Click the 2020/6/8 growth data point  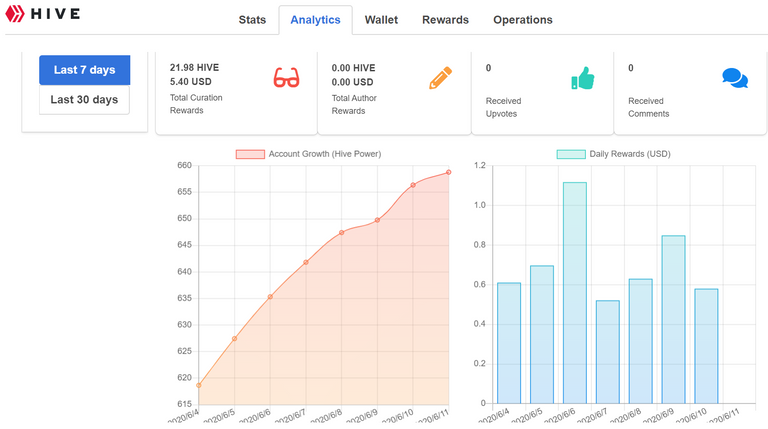pyautogui.click(x=342, y=233)
